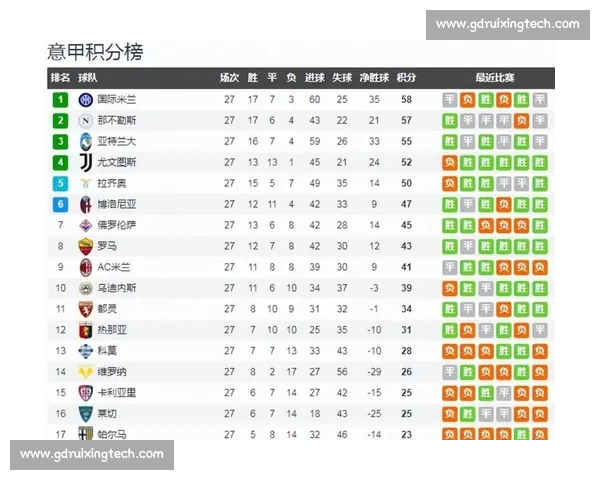Open the Genoa (热那亚) crest icon
The image size is (600, 480).
pos(85,330)
